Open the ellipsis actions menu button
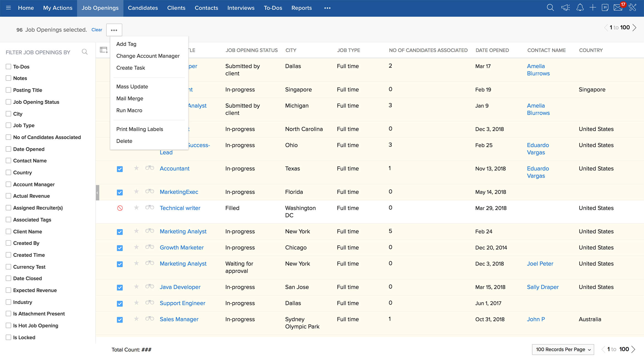 (114, 29)
